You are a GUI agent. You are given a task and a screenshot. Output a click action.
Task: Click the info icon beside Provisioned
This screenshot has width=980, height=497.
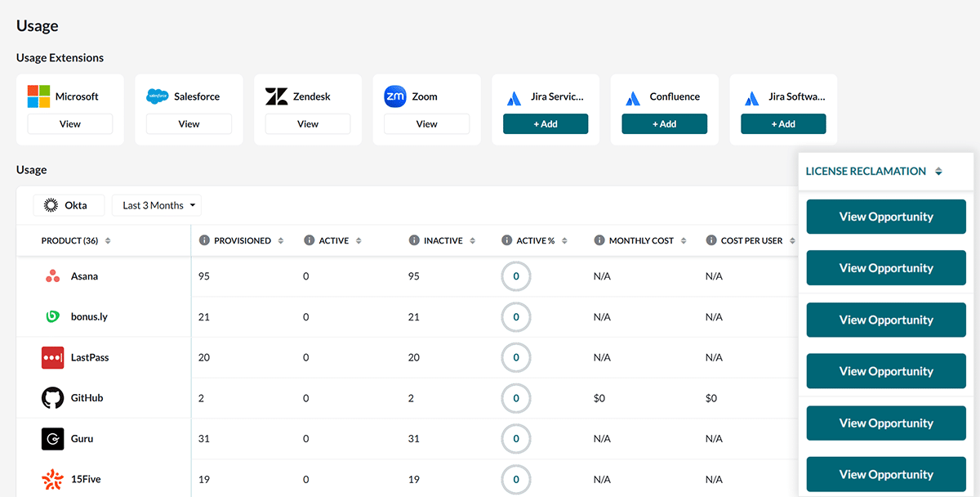(205, 240)
